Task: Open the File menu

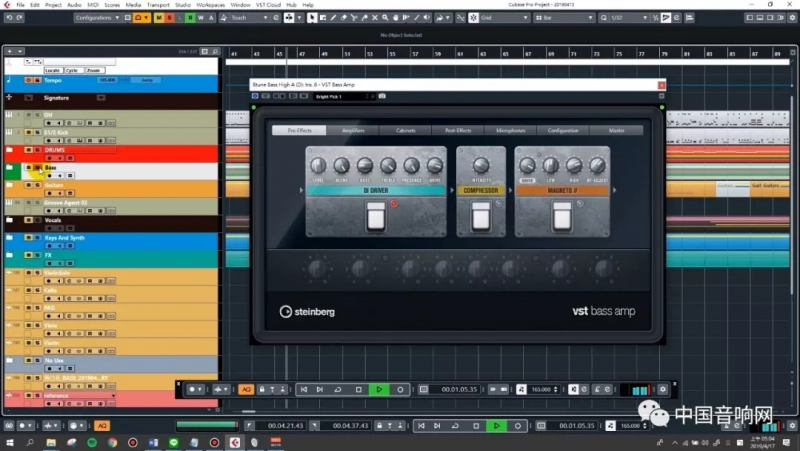Action: (20, 5)
